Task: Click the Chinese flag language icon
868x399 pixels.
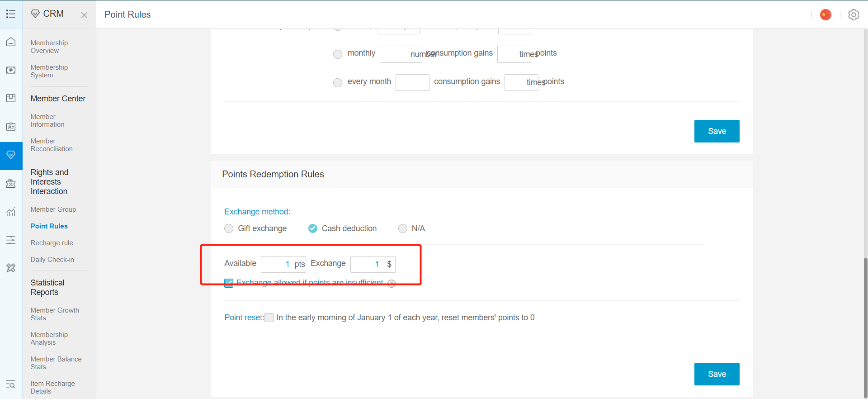Action: click(x=826, y=14)
